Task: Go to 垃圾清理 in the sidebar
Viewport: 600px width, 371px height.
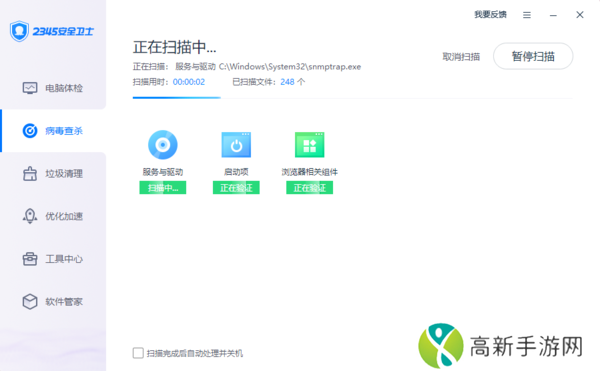Action: point(53,174)
